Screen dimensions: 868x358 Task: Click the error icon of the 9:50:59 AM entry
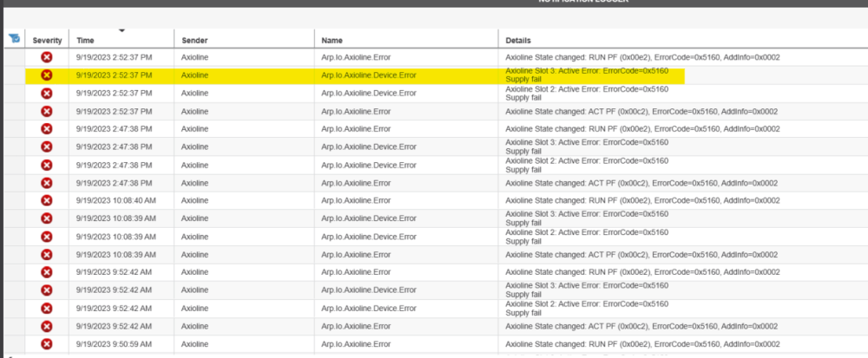click(x=47, y=344)
